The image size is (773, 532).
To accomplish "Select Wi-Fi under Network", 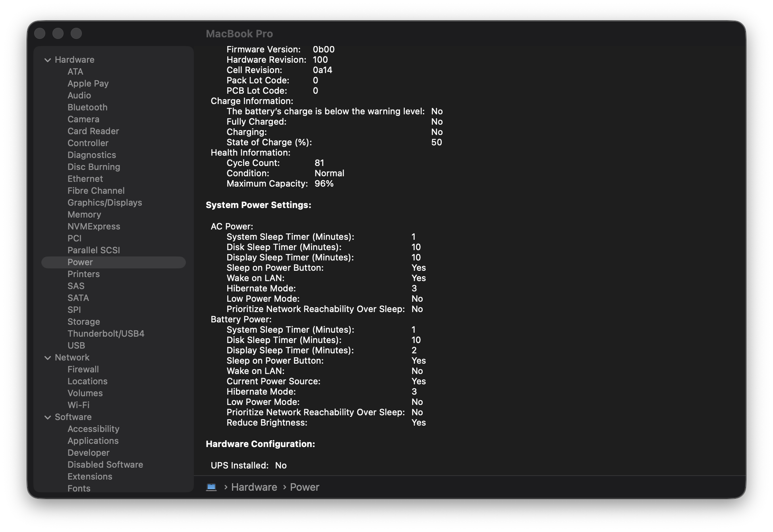I will 78,405.
